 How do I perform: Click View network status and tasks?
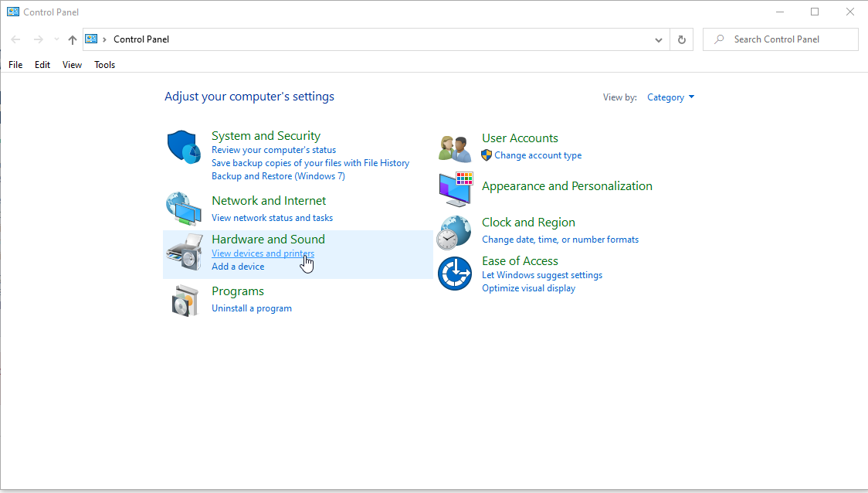click(x=272, y=218)
